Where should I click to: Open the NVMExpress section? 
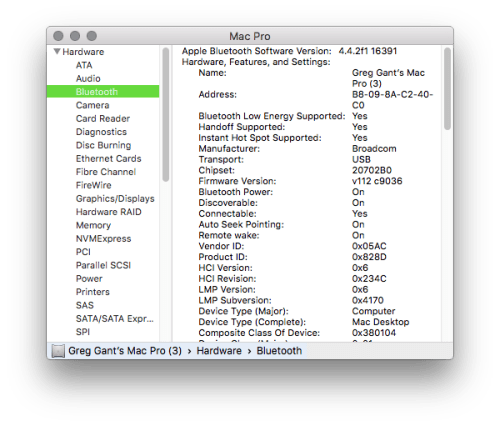point(103,239)
